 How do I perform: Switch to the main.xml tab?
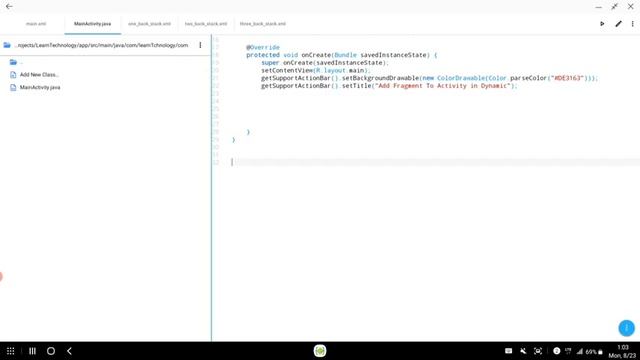[x=36, y=24]
